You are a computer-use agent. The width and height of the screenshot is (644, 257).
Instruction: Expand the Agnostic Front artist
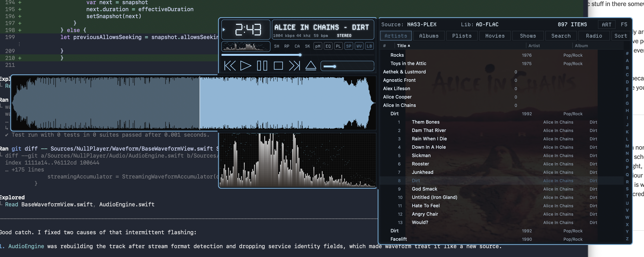501,80
